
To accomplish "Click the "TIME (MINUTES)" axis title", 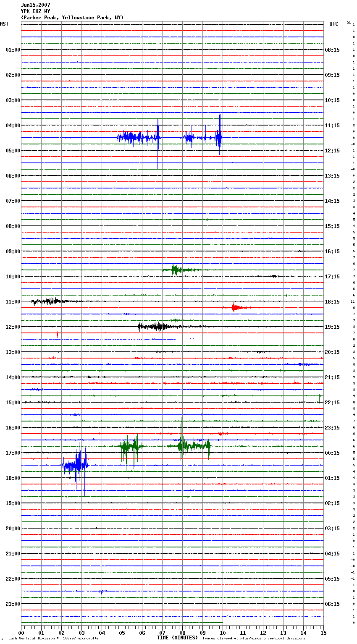I will (177, 638).
